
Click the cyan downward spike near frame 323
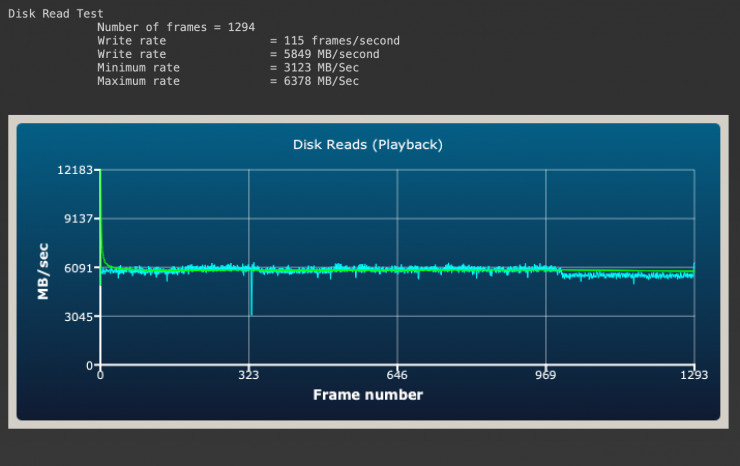tap(251, 300)
